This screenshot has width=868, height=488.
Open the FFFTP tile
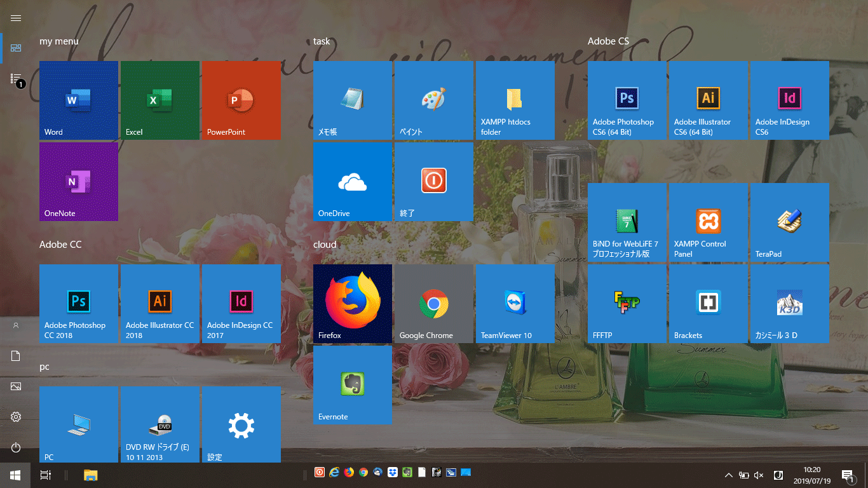tap(627, 304)
